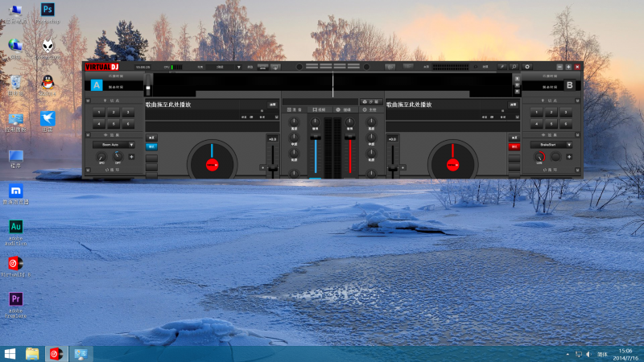
Task: Select deck A badge
Action: 97,85
